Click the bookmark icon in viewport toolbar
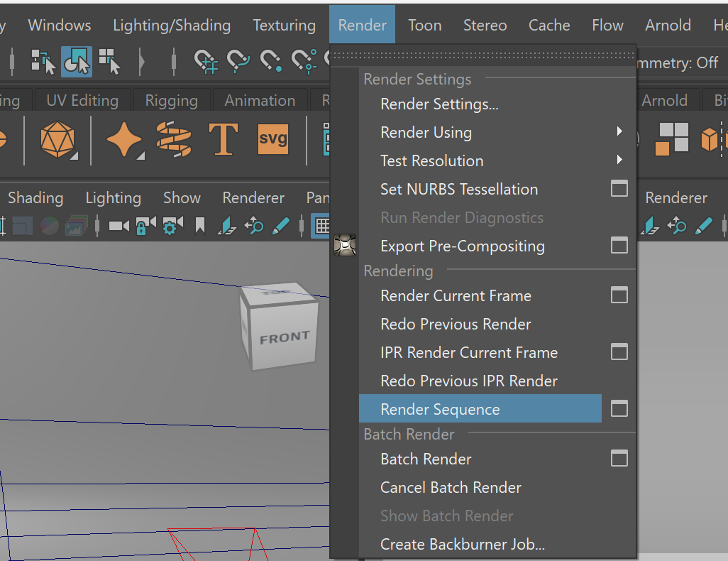The image size is (728, 561). [200, 227]
